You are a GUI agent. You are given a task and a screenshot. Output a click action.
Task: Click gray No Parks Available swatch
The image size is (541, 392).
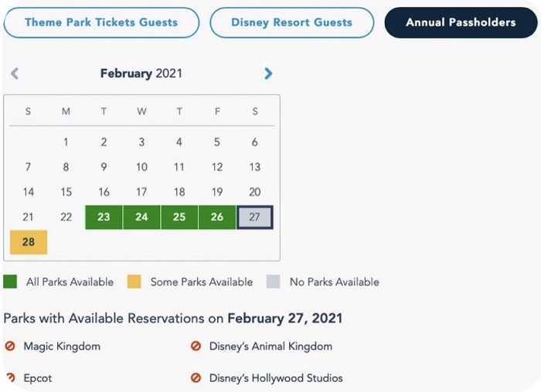(274, 281)
